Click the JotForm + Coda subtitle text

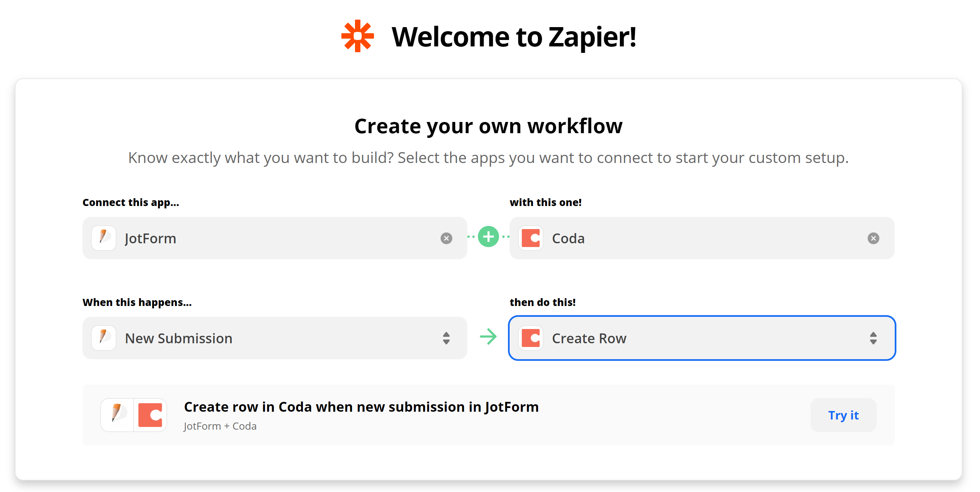[220, 426]
